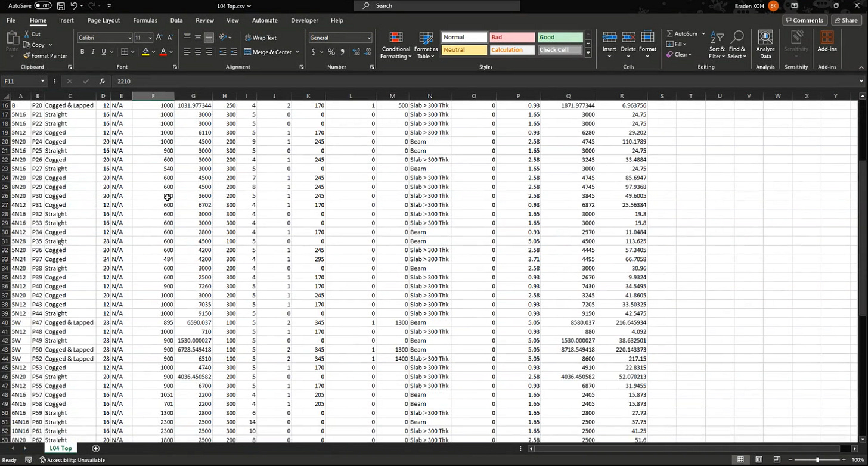Apply Comma Style

[342, 52]
